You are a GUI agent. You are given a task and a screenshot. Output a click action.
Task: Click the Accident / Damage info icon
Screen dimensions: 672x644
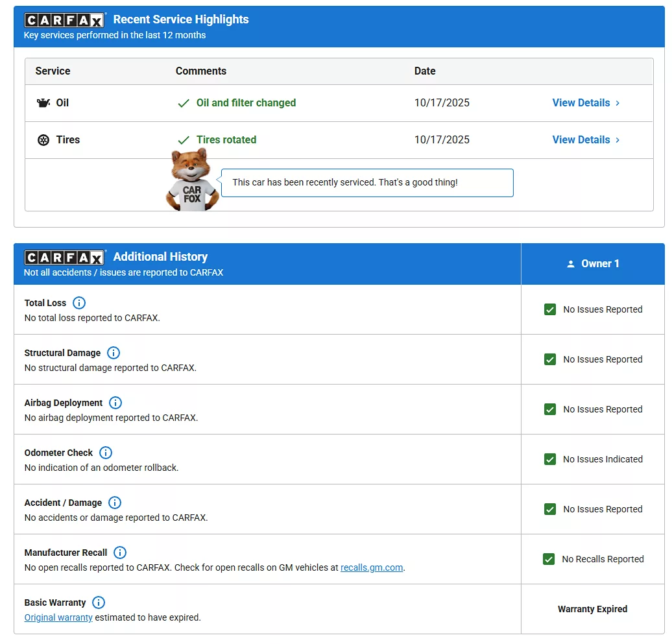115,503
